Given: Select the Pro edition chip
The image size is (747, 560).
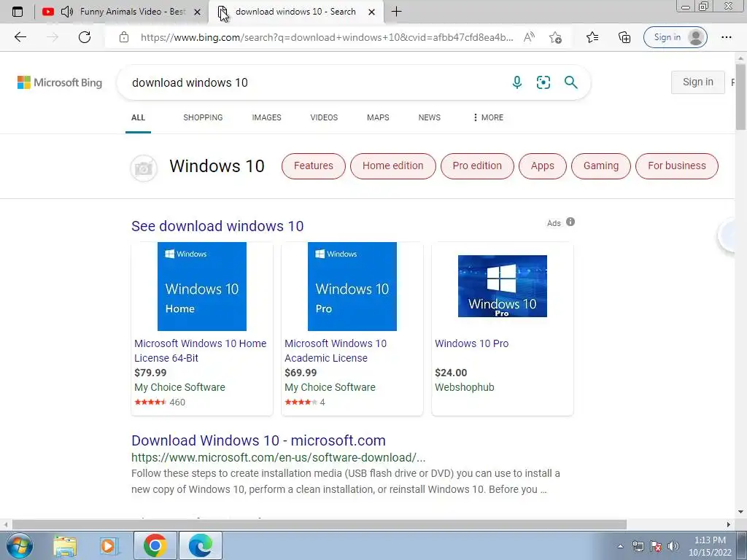Looking at the screenshot, I should point(477,166).
